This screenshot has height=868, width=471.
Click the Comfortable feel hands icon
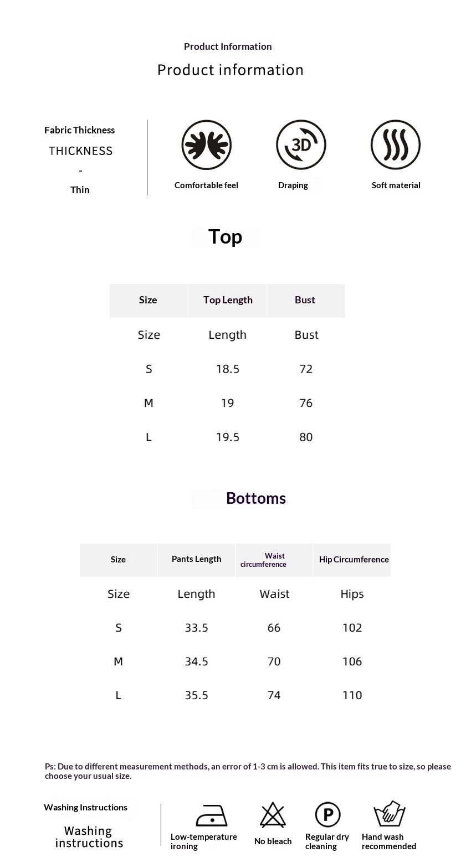(x=206, y=145)
